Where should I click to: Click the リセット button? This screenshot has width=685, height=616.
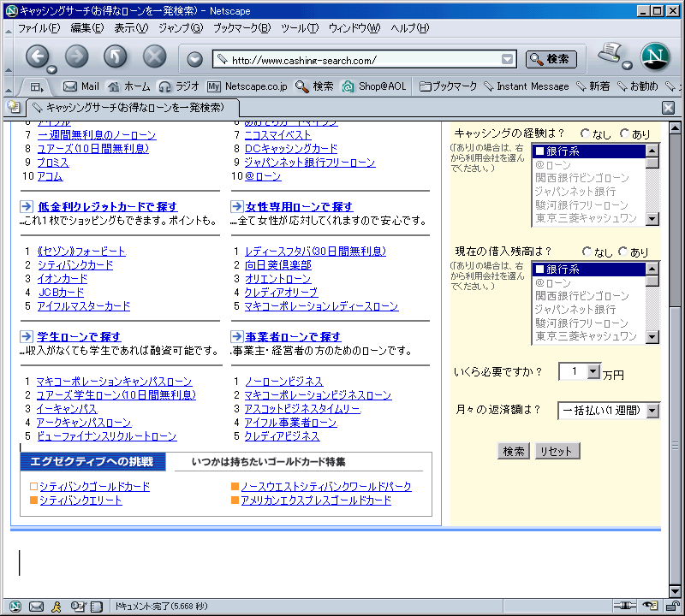click(557, 451)
